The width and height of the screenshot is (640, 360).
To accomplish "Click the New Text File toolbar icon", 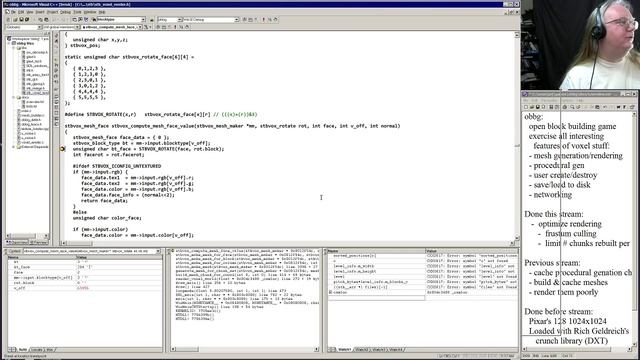I will pos(8,19).
